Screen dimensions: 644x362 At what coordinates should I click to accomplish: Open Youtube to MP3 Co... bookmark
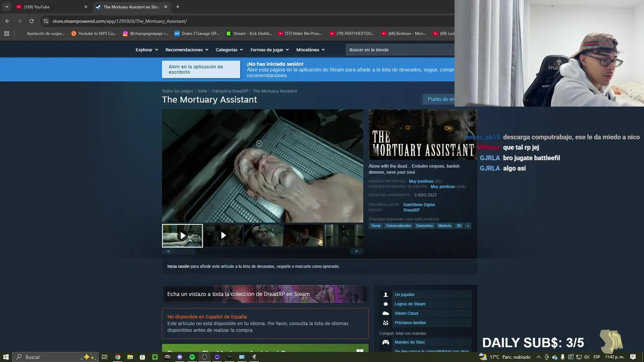(x=93, y=34)
